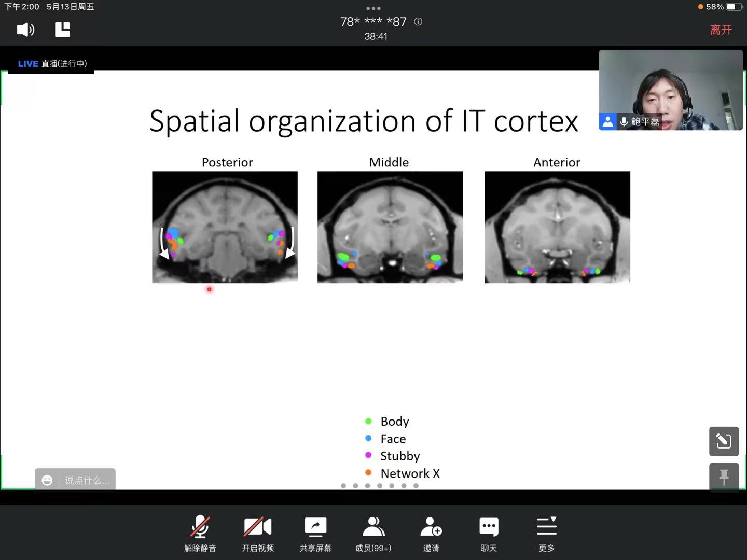Open the chat panel 聊天
This screenshot has width=747, height=560.
point(489,533)
